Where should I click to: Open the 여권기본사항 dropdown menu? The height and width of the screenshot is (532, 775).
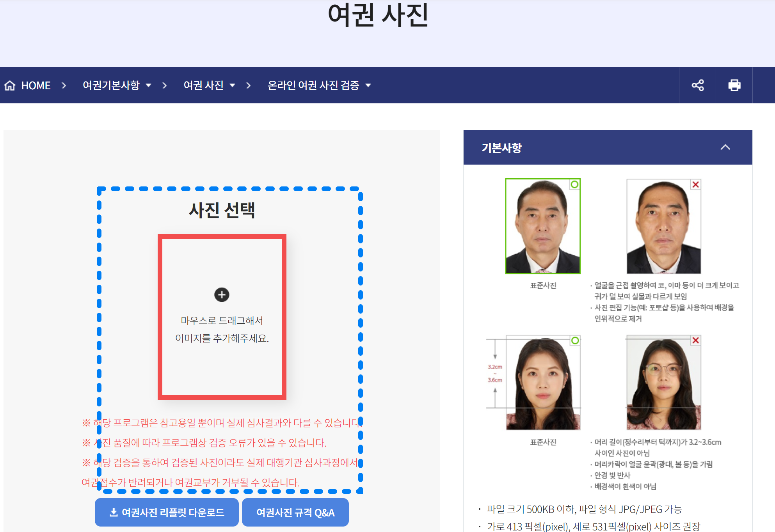[117, 85]
